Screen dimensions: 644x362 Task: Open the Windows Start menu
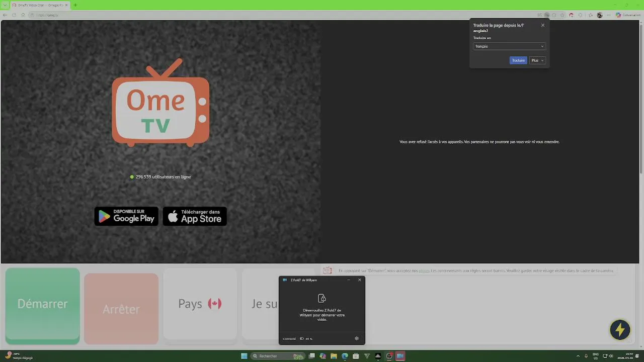point(244,356)
